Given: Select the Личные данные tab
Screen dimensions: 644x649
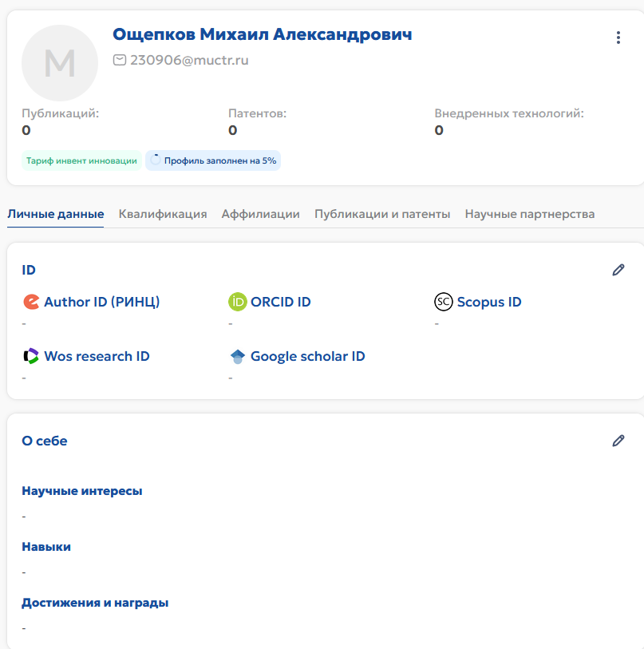Looking at the screenshot, I should (x=55, y=214).
